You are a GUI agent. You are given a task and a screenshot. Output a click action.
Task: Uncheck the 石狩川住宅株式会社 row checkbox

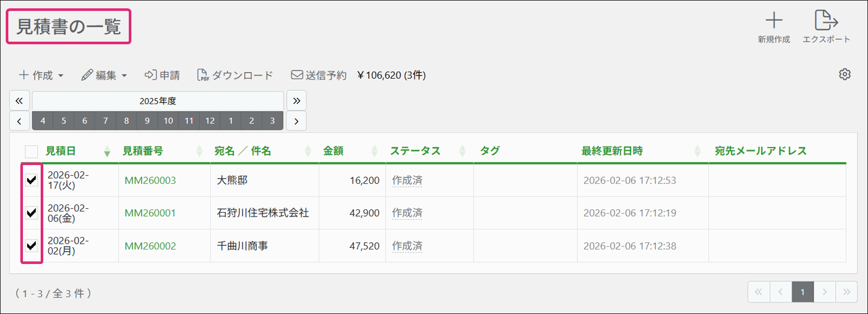click(x=32, y=213)
